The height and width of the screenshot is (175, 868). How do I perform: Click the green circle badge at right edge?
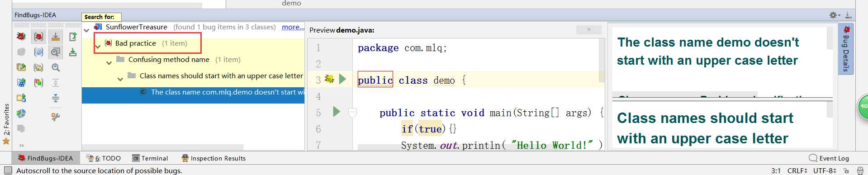pos(863,107)
